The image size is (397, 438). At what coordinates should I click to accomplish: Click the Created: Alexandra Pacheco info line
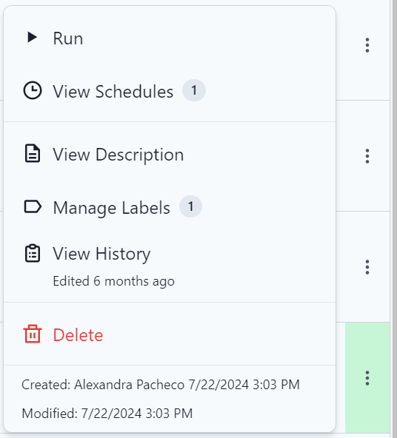click(x=161, y=384)
